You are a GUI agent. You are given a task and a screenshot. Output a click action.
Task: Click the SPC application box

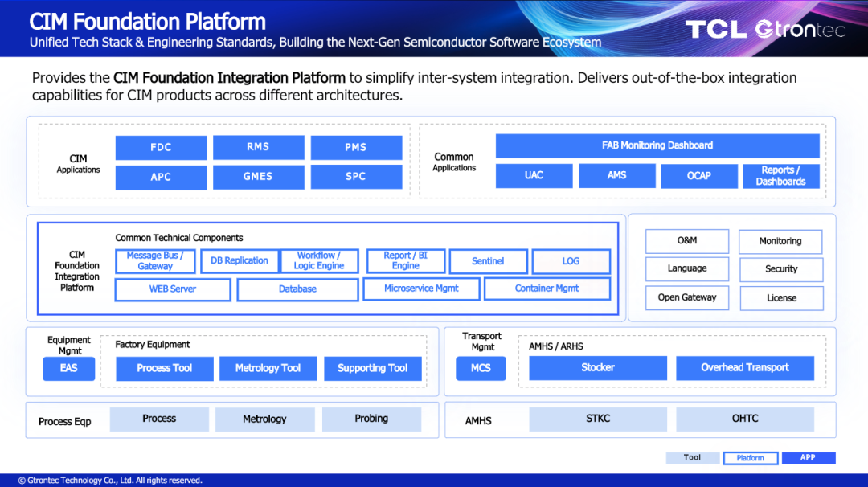[356, 177]
